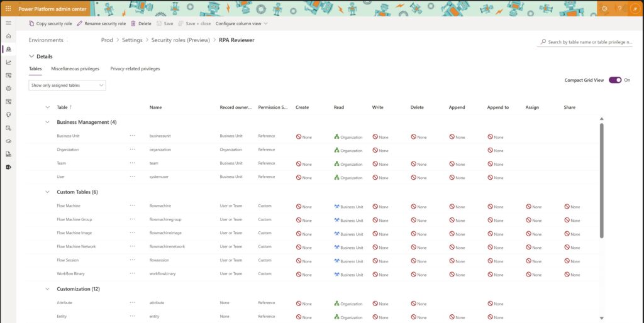Collapse the left navigation hamburger menu
Viewport: 644px width, 323px height.
point(8,23)
